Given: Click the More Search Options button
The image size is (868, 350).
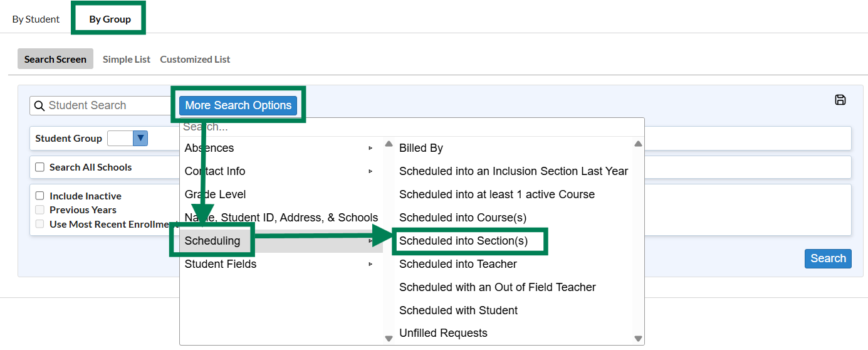Looking at the screenshot, I should (x=238, y=105).
